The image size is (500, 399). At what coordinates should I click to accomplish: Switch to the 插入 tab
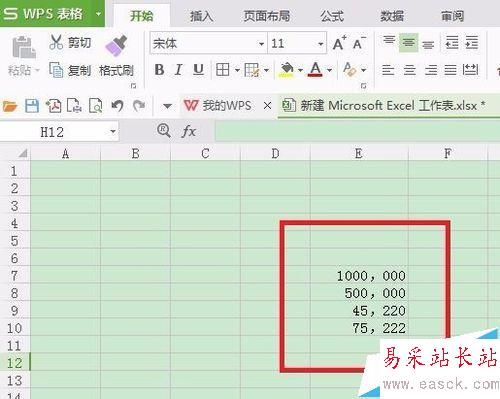point(202,16)
